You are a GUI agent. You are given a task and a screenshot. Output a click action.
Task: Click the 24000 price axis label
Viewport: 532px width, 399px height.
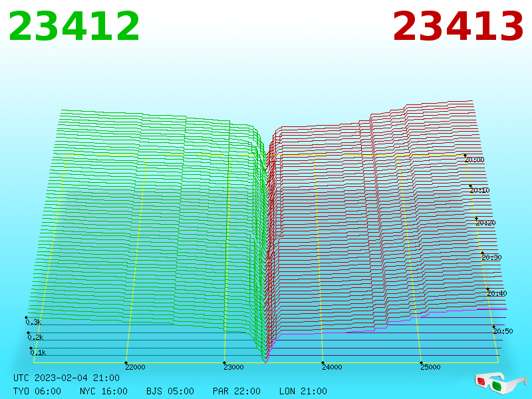coord(332,367)
